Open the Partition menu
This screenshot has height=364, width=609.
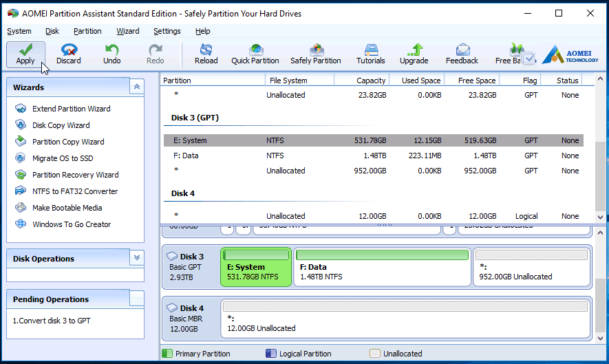[87, 31]
